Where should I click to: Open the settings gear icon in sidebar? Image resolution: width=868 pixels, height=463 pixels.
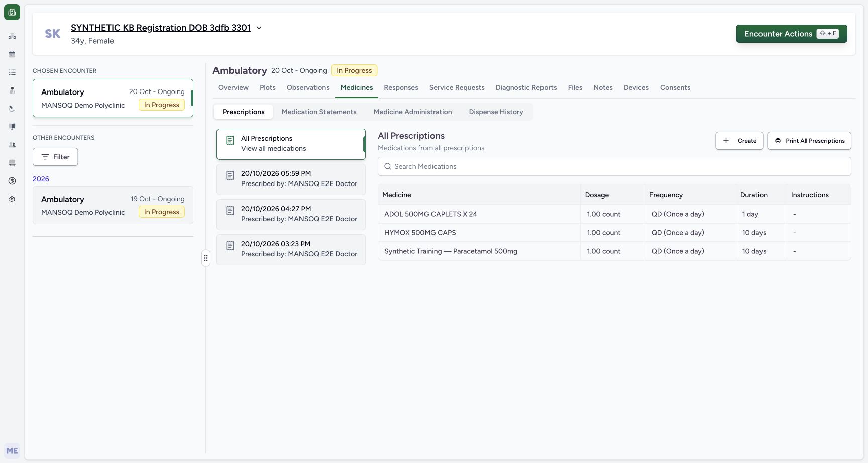click(x=12, y=199)
